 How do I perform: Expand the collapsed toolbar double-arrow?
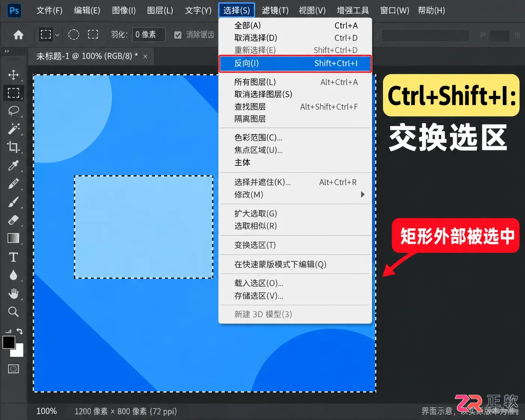pos(7,51)
